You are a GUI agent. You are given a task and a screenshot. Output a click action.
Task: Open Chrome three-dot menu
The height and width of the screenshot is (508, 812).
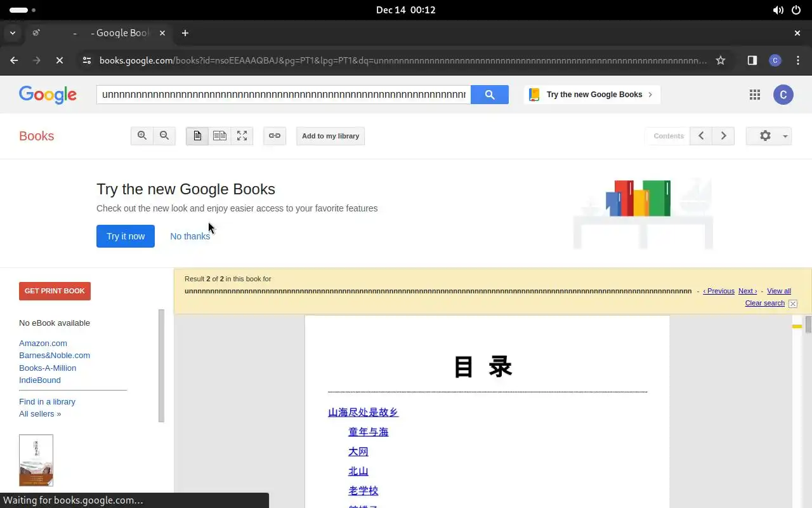pos(797,60)
